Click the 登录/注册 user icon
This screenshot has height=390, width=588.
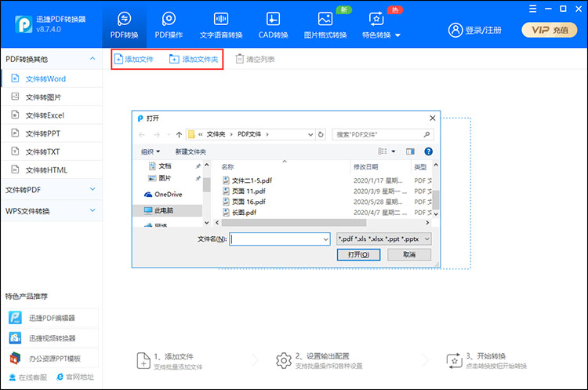click(x=456, y=30)
